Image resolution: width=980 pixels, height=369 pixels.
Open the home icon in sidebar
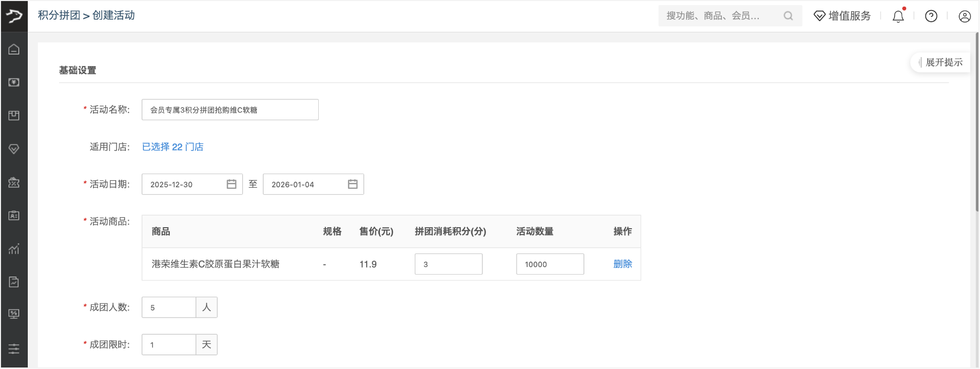click(14, 49)
